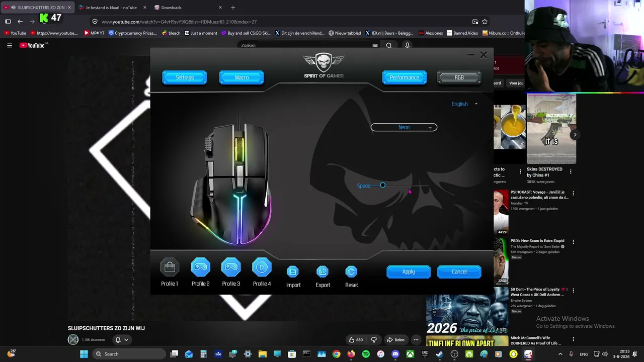Close the Downloads browser tab

220,8
